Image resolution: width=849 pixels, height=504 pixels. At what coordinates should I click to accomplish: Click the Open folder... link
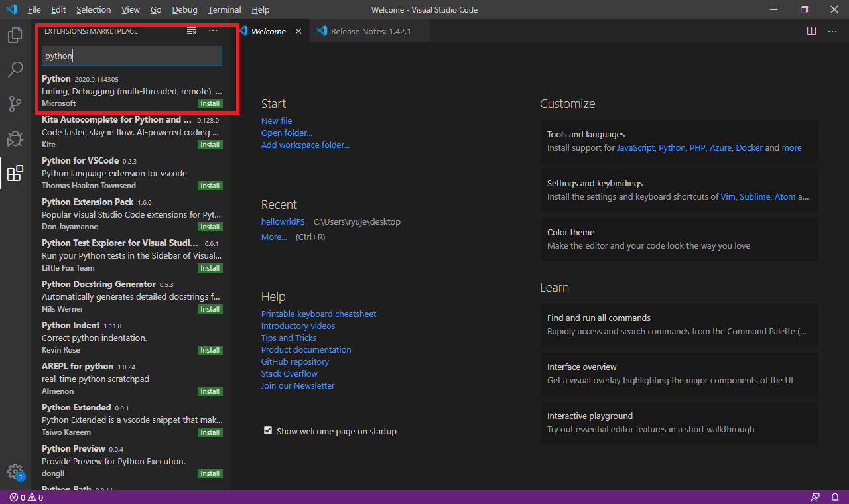[287, 133]
